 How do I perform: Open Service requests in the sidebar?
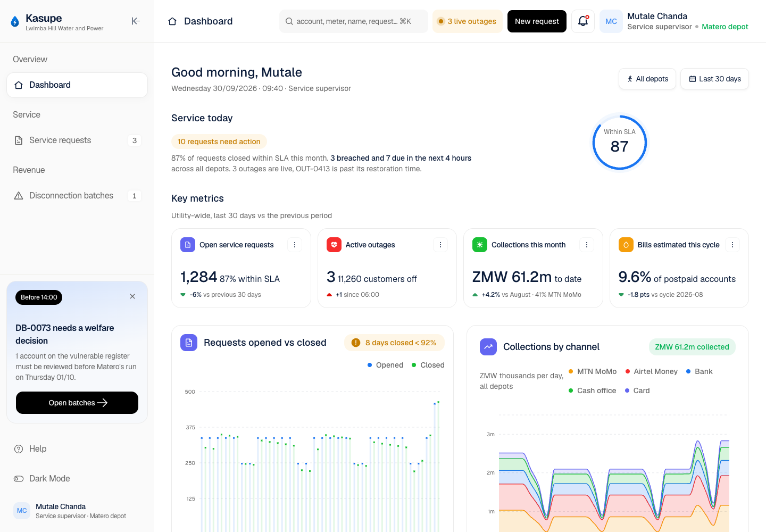pos(77,140)
